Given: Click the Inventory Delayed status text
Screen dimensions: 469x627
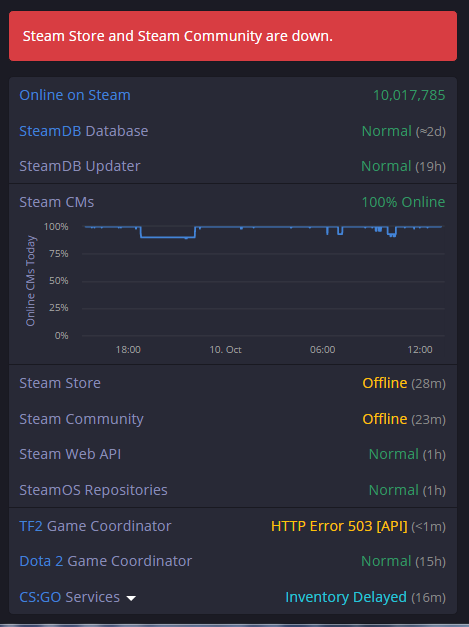Looking at the screenshot, I should pyautogui.click(x=346, y=597).
